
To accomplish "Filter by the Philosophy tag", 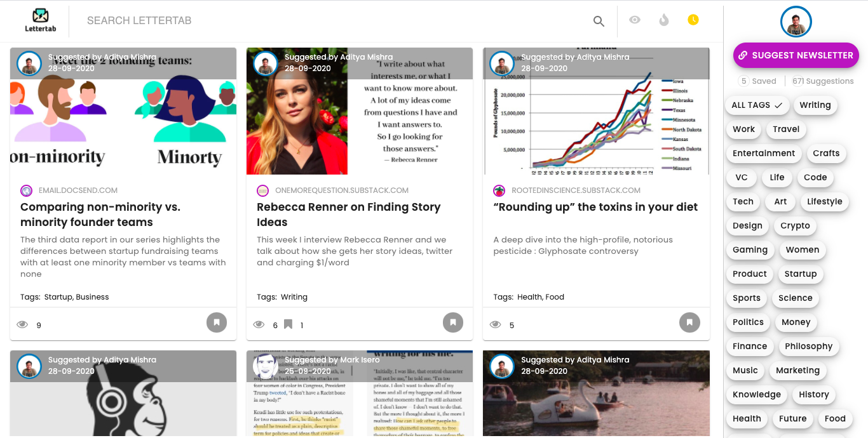I will point(809,347).
